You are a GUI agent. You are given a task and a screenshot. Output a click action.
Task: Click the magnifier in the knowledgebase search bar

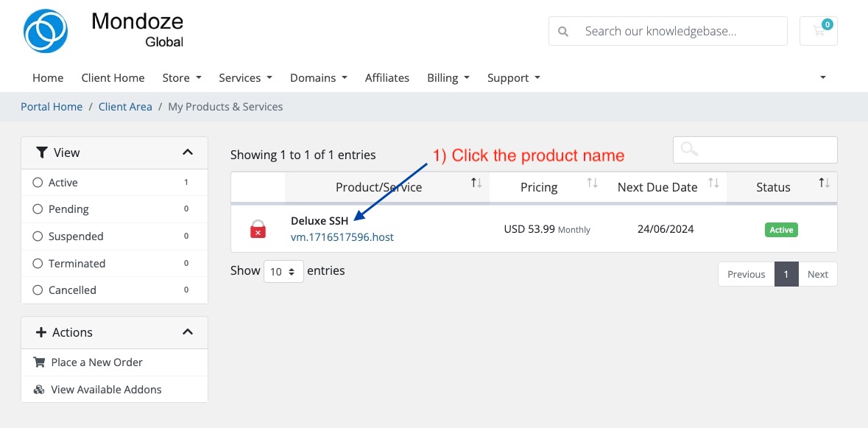coord(563,30)
